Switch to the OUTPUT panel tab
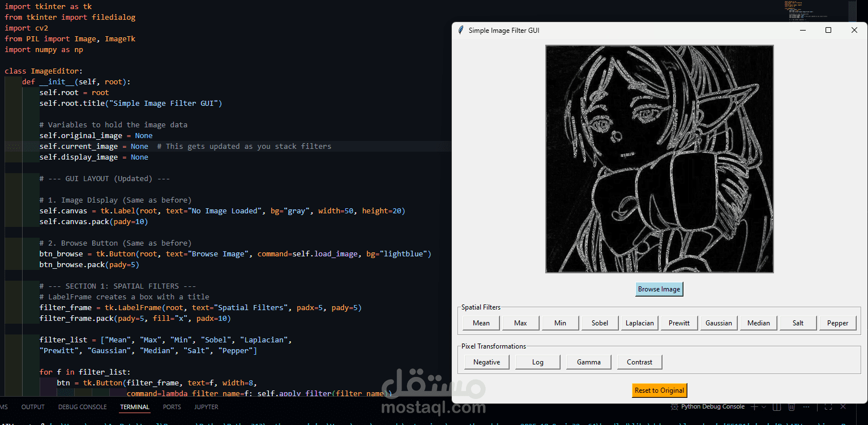This screenshot has height=425, width=868. [33, 407]
